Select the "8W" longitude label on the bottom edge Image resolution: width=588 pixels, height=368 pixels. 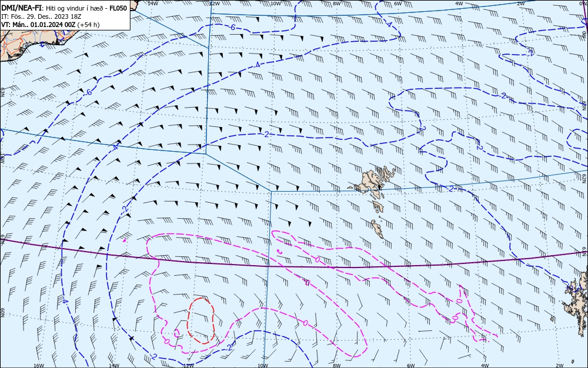pyautogui.click(x=336, y=366)
